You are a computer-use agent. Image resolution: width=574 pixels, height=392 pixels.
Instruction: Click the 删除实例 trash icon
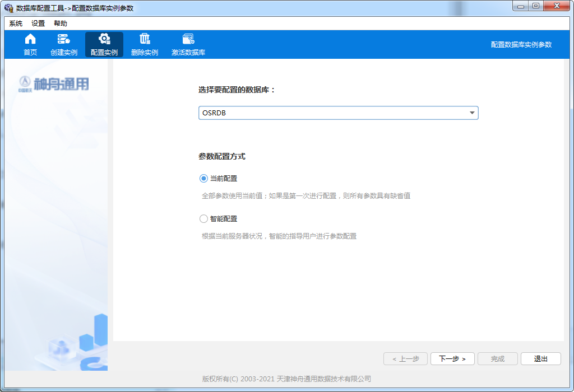145,39
